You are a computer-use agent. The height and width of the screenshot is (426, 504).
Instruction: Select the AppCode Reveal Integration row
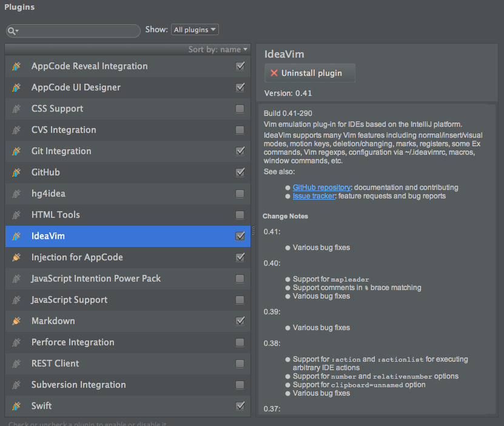click(127, 66)
